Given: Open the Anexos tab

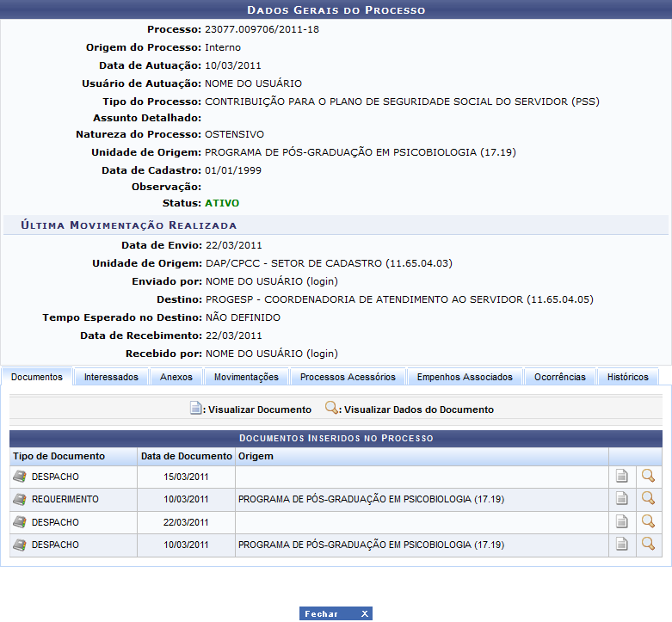Looking at the screenshot, I should pos(176,377).
